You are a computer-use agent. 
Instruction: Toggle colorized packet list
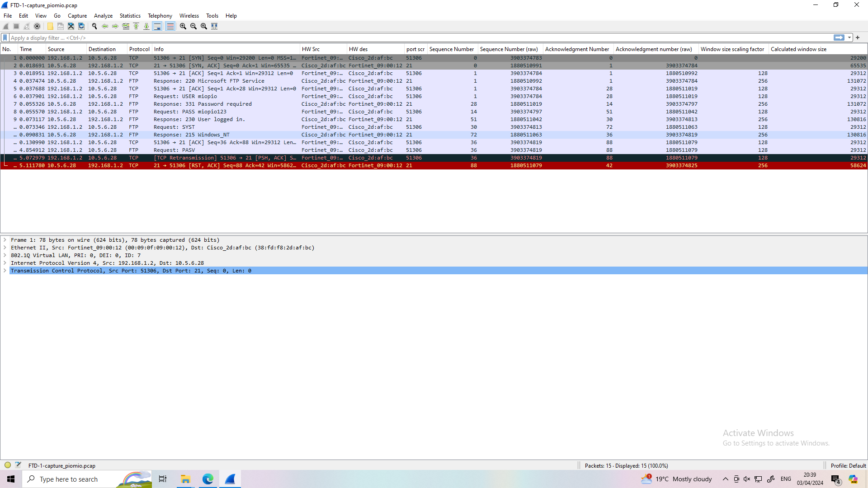(x=170, y=26)
